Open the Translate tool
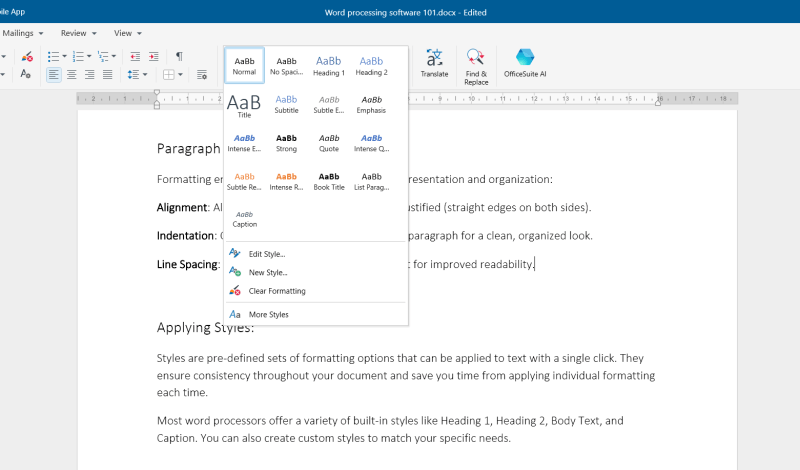 click(434, 63)
